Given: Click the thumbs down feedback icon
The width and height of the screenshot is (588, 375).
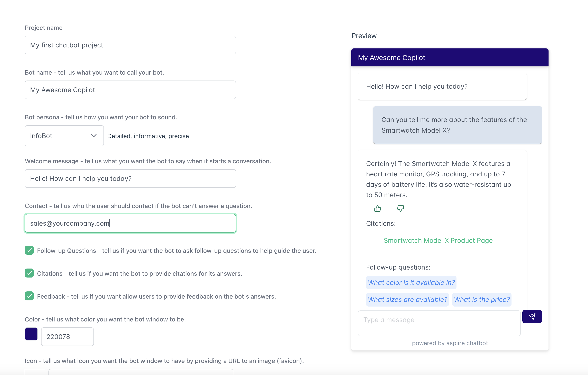Looking at the screenshot, I should [x=400, y=208].
